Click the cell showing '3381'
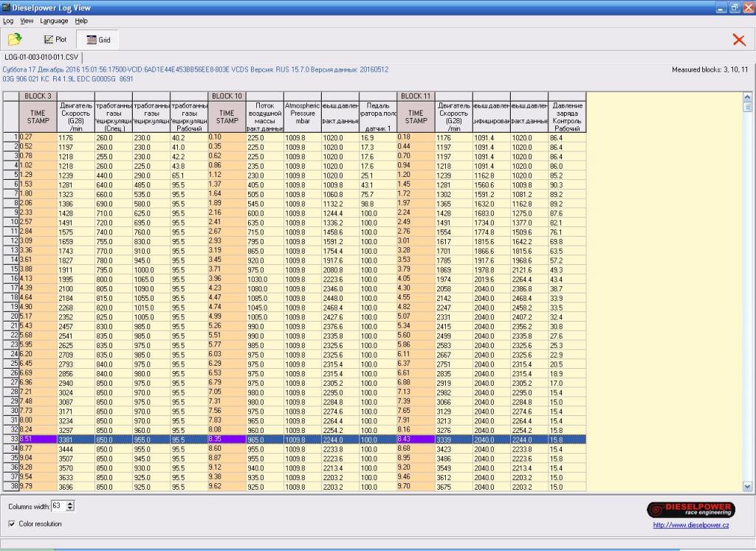 point(76,440)
